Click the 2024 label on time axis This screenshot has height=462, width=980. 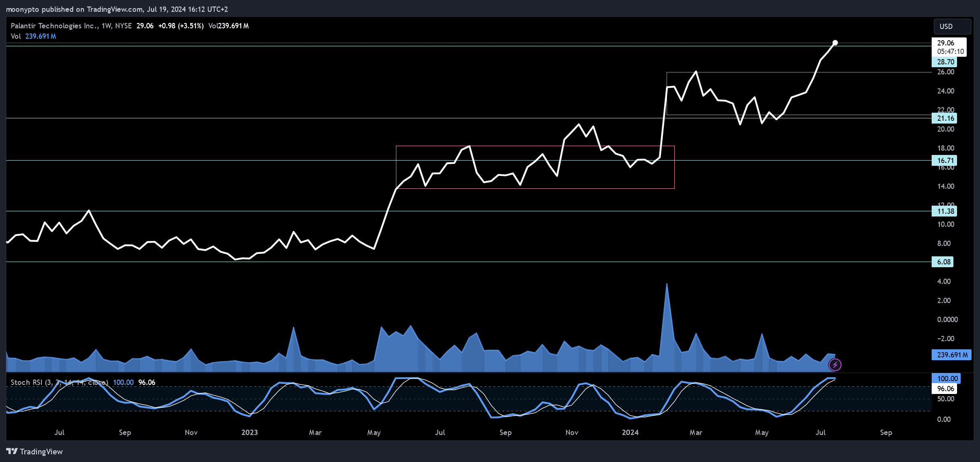630,433
